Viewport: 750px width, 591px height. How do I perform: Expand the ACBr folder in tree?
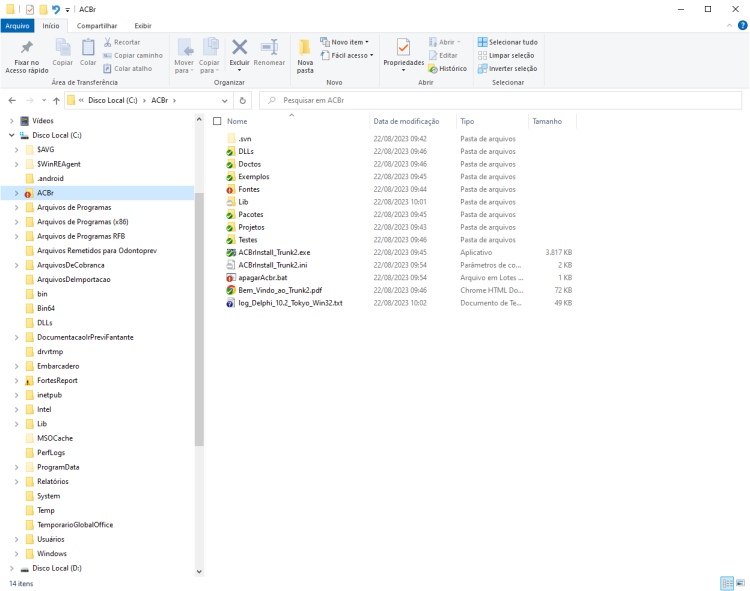point(17,193)
